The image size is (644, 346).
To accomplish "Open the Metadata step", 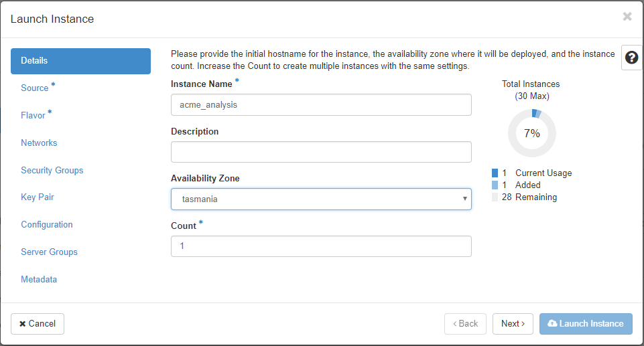I will coord(39,279).
